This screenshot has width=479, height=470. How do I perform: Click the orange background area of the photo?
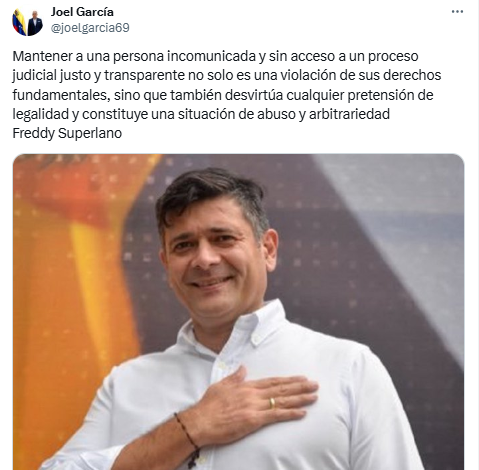point(67,267)
